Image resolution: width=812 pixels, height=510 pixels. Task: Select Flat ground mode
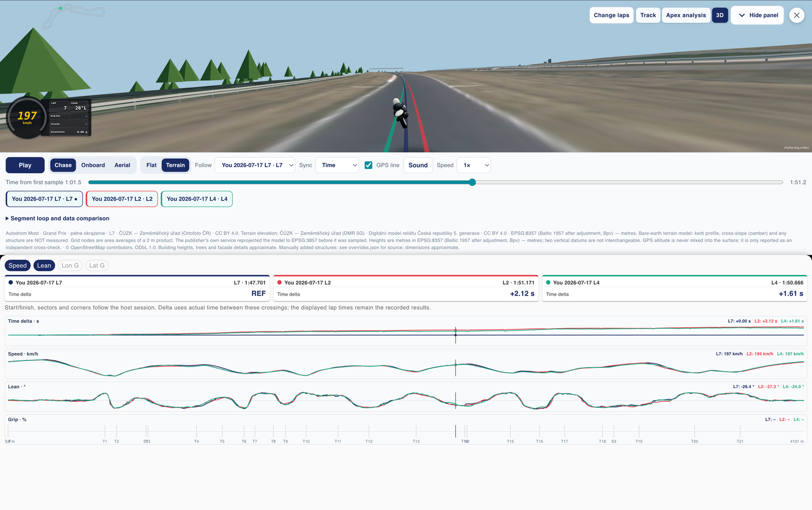(151, 165)
